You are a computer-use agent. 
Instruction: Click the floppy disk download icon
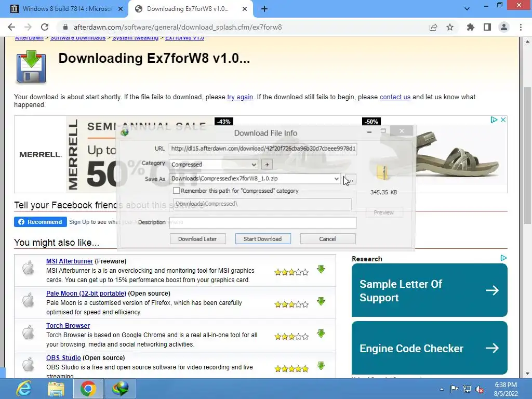click(x=31, y=67)
